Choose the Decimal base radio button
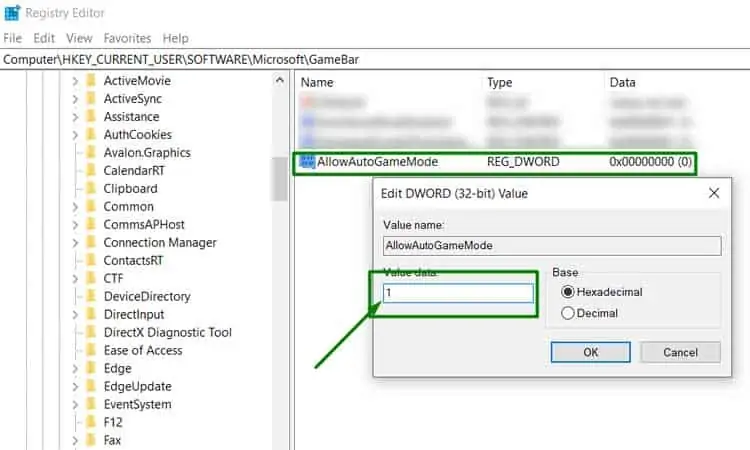This screenshot has width=750, height=450. (569, 313)
